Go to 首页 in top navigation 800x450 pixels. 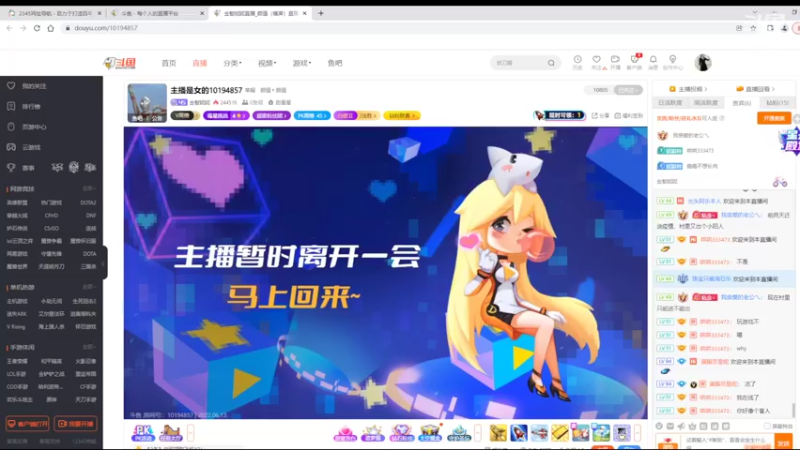pyautogui.click(x=169, y=63)
